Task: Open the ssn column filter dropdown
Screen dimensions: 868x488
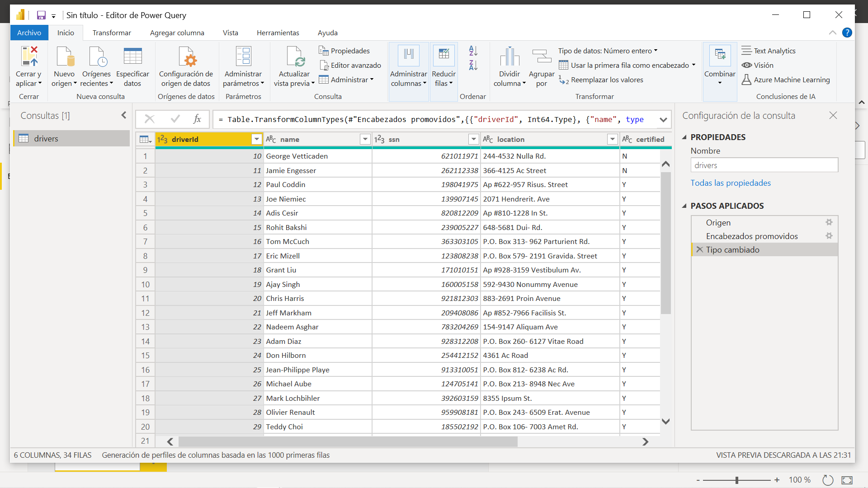Action: tap(473, 139)
